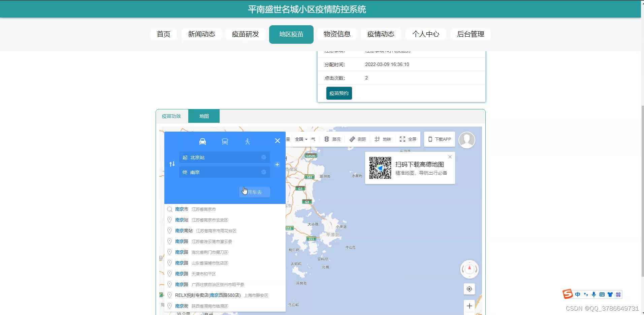Select the walking route mode

248,141
